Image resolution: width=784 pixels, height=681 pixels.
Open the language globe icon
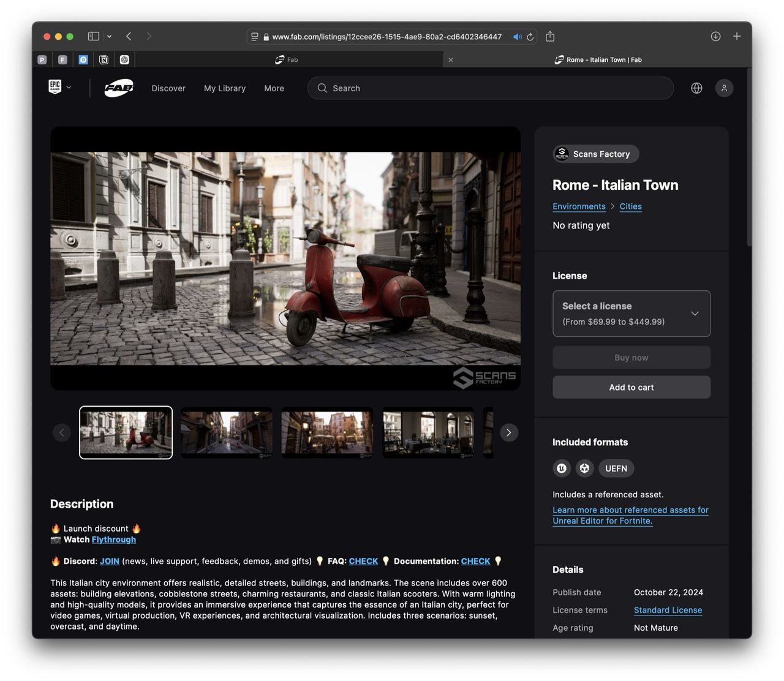(696, 88)
